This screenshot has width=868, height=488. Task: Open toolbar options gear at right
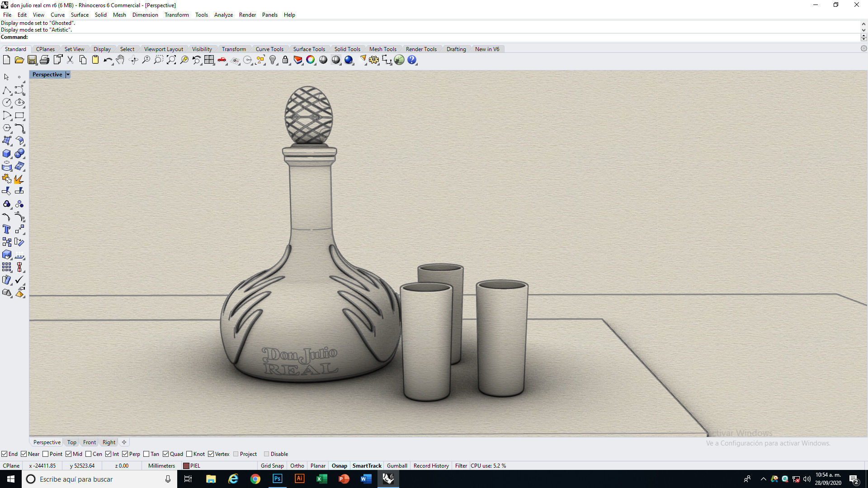click(x=863, y=49)
